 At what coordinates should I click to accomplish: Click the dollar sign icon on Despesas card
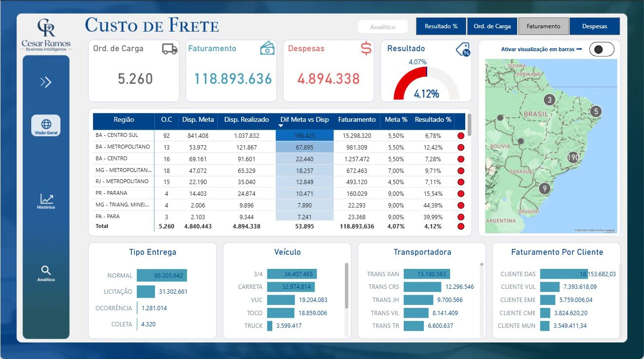[x=366, y=49]
